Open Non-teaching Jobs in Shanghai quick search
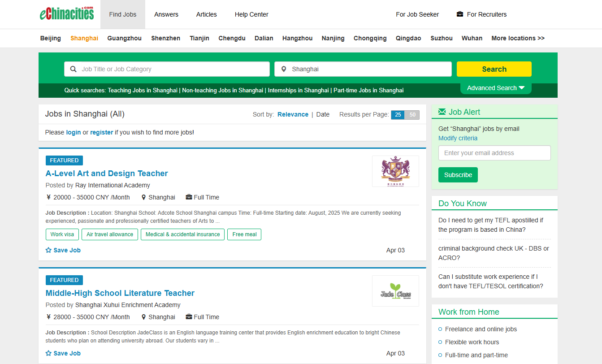 (222, 90)
